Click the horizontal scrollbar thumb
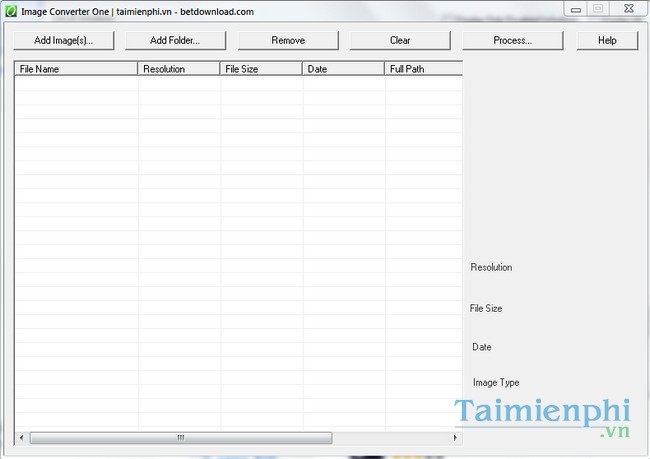The width and height of the screenshot is (650, 459). tap(181, 438)
